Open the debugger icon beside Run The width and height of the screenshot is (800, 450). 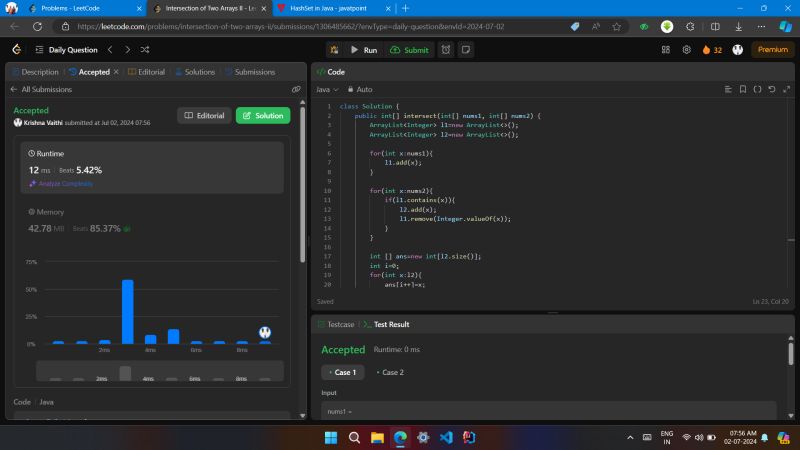pyautogui.click(x=335, y=49)
